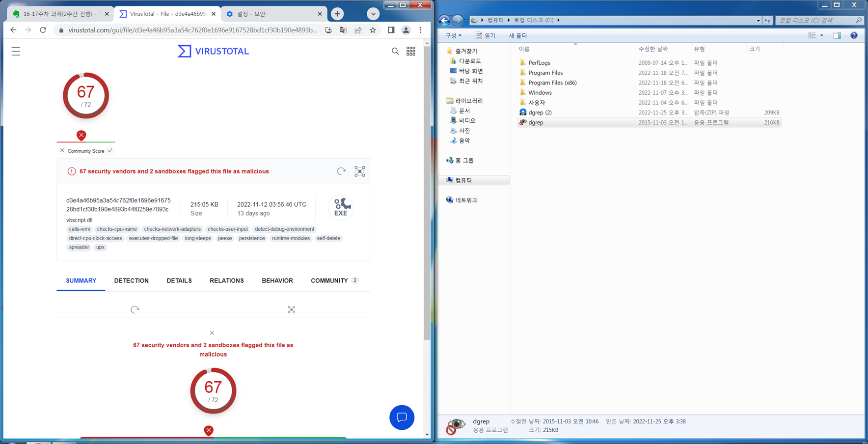Expand the 구성 dropdown in Explorer
Viewport: 868px width, 444px height.
[x=453, y=35]
